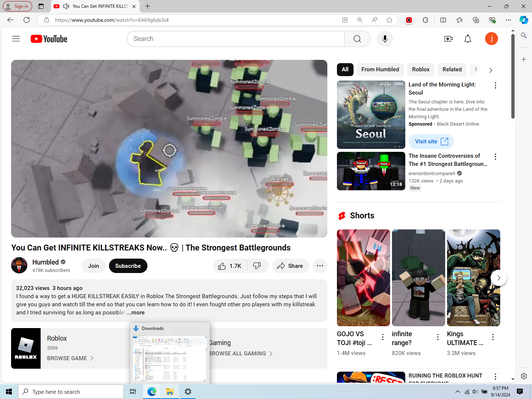This screenshot has height=399, width=532.
Task: Share the video
Action: click(x=290, y=266)
